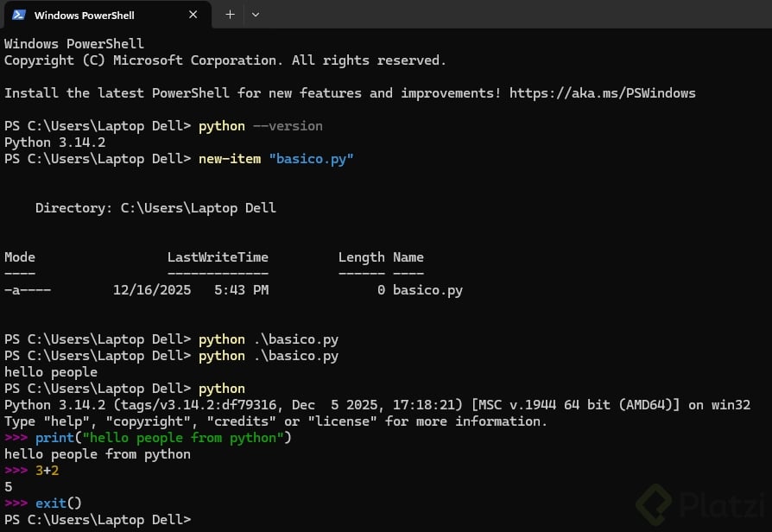
Task: Close the Windows PowerShell tab
Action: click(x=193, y=15)
